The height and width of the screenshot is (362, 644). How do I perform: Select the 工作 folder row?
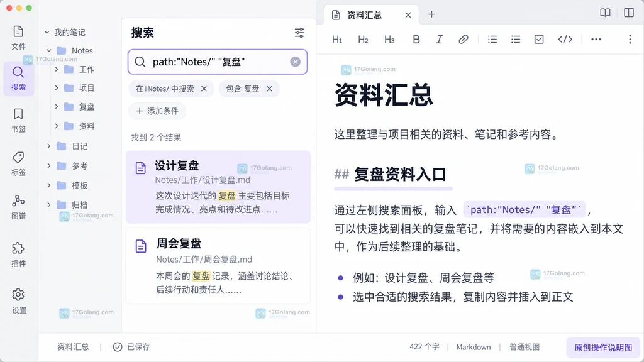click(80, 69)
